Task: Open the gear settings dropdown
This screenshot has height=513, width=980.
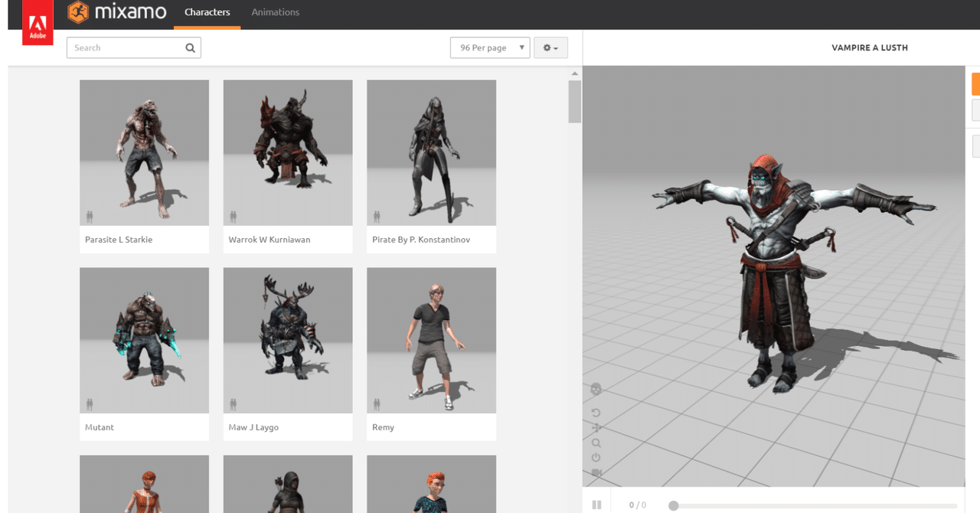Action: point(550,47)
